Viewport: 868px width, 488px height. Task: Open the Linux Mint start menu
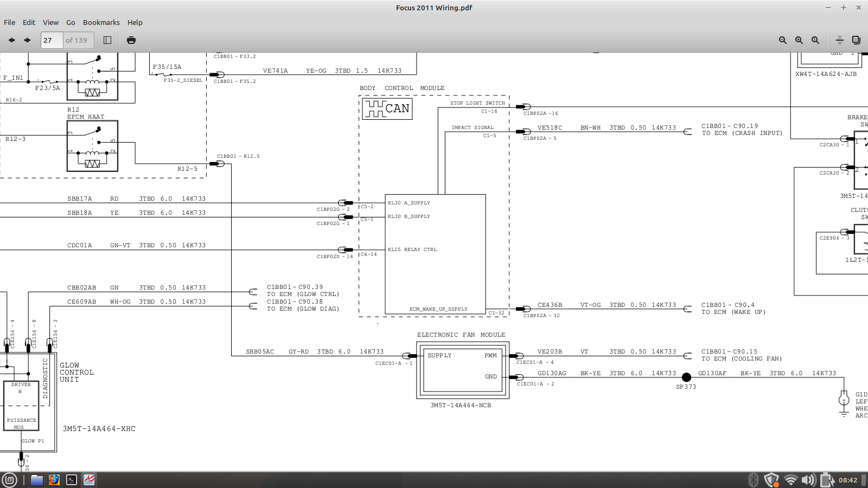point(9,480)
